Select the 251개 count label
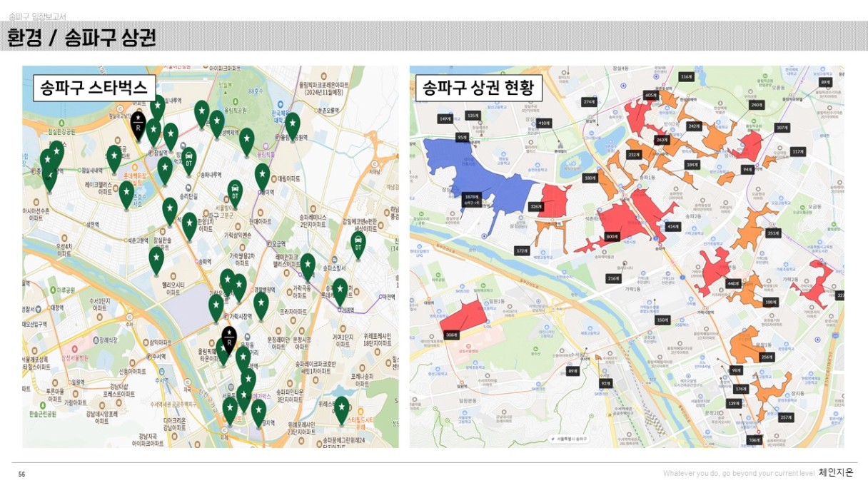Screen dimensions: 868x488 [x=773, y=233]
